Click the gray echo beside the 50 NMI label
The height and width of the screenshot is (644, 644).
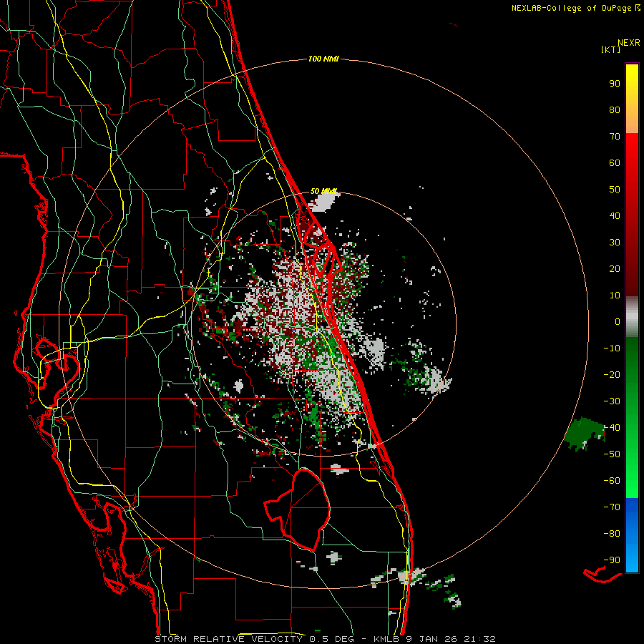coord(323,202)
